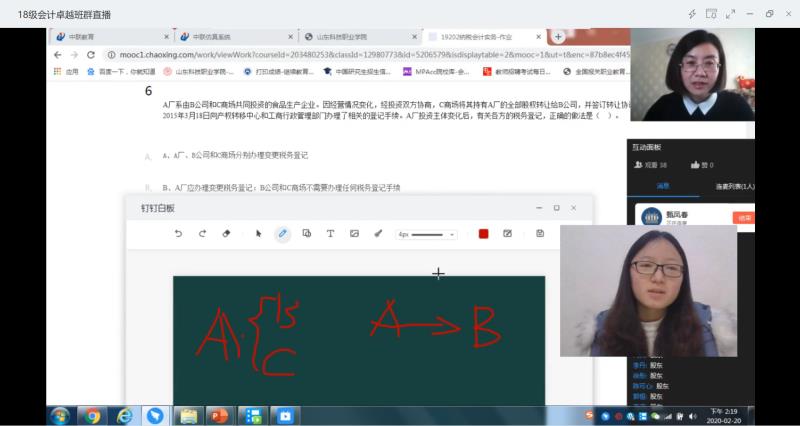Open PowerPoint from the Windows taskbar

(219, 415)
